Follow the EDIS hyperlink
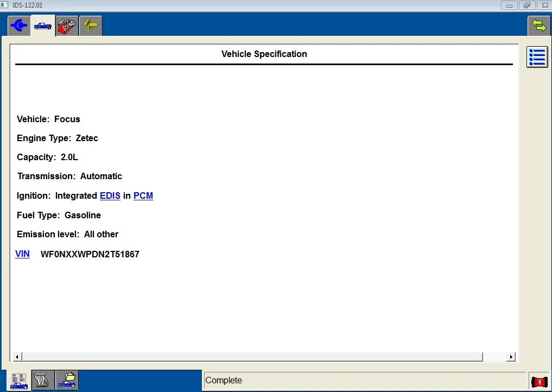Image resolution: width=552 pixels, height=392 pixels. pyautogui.click(x=110, y=195)
